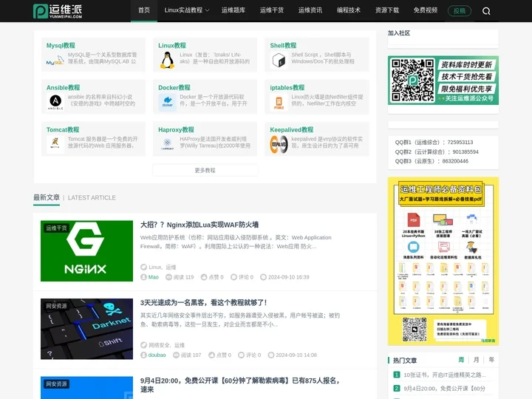Open the 免费视频 menu item
This screenshot has height=399, width=532.
point(426,10)
